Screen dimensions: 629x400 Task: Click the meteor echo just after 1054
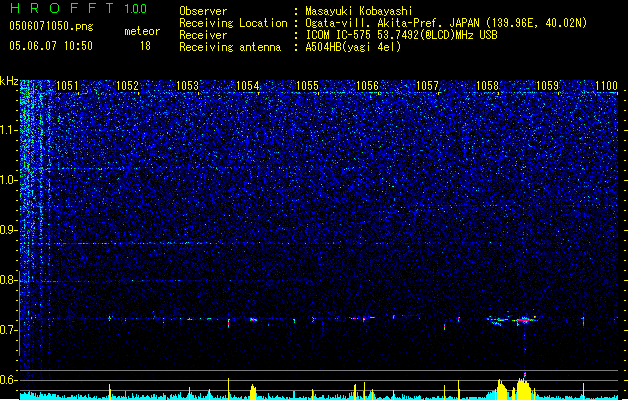(x=253, y=320)
